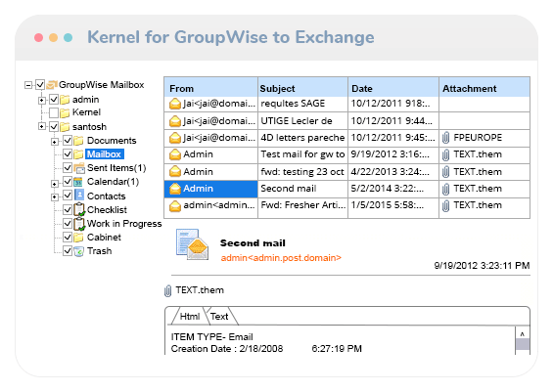Screen dimensions: 553x392
Task: Click envelope icon of 4D letters pareche mail
Action: 175,138
